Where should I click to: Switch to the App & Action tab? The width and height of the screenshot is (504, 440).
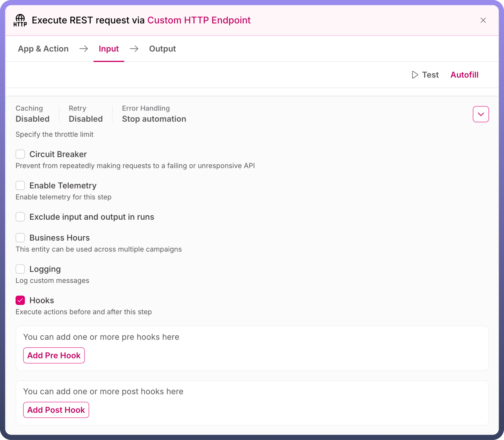(x=43, y=49)
